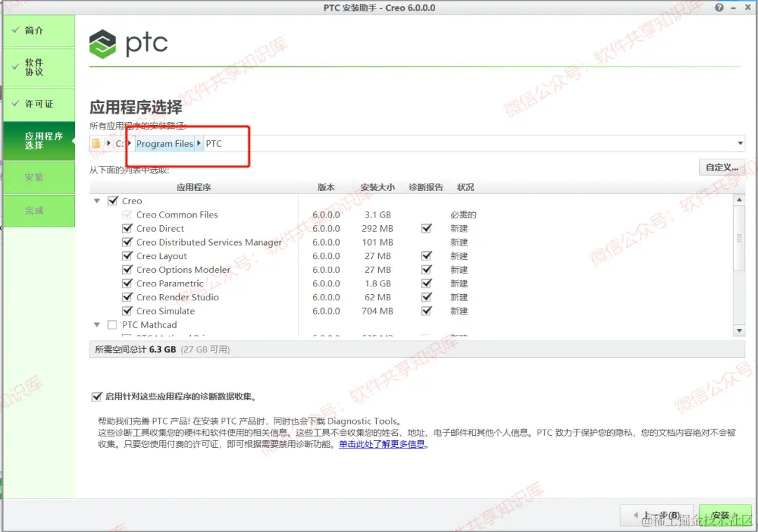Uncheck Creo Layout application
The height and width of the screenshot is (532, 758).
click(127, 255)
